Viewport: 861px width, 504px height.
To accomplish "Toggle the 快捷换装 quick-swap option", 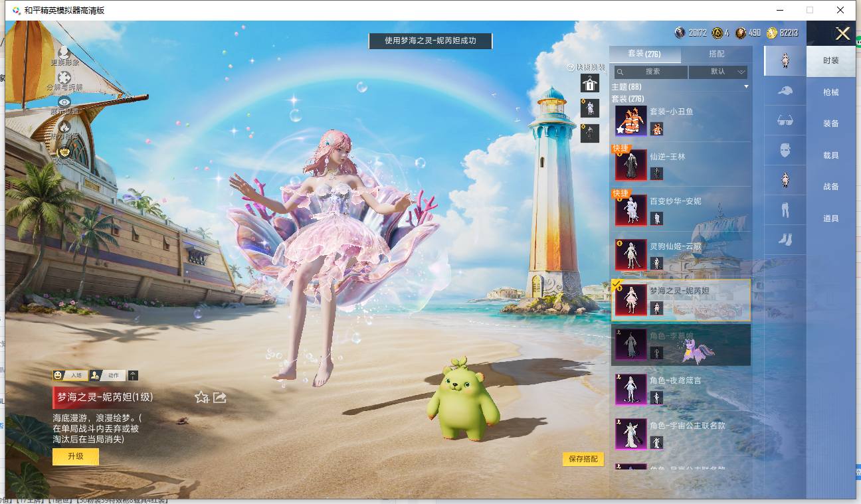I will pos(586,68).
